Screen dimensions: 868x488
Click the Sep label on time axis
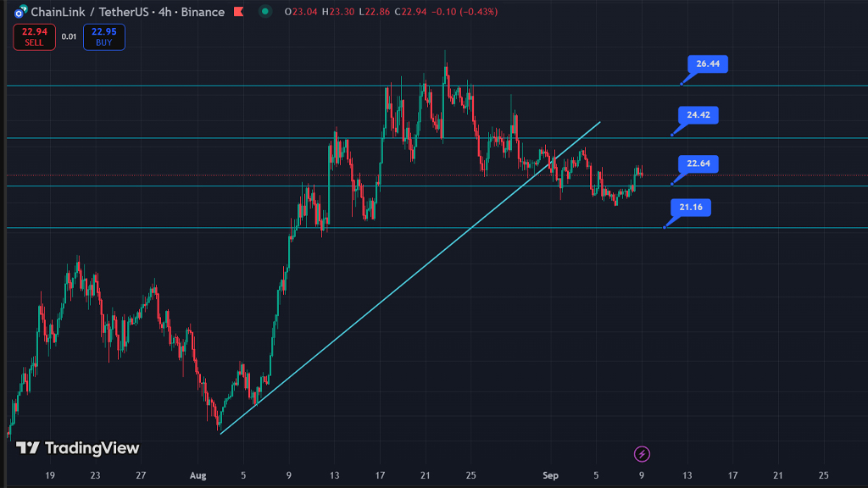point(550,476)
